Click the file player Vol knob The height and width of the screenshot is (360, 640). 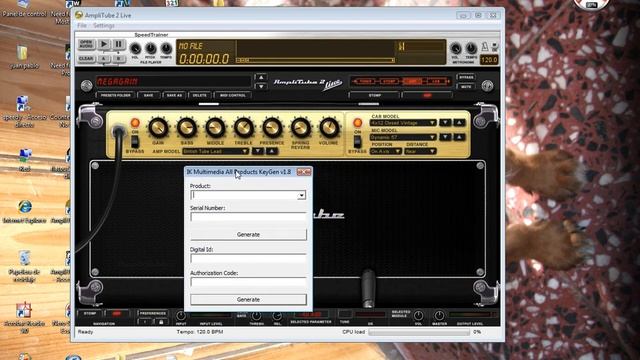point(135,49)
